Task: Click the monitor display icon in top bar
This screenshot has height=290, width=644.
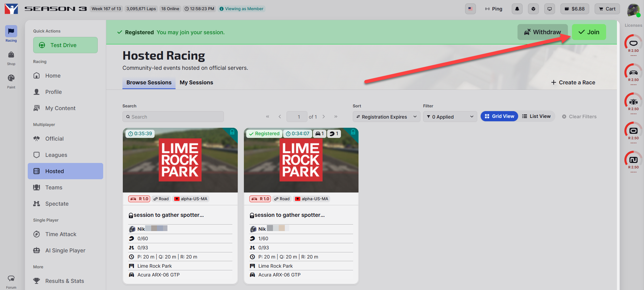Action: point(549,9)
